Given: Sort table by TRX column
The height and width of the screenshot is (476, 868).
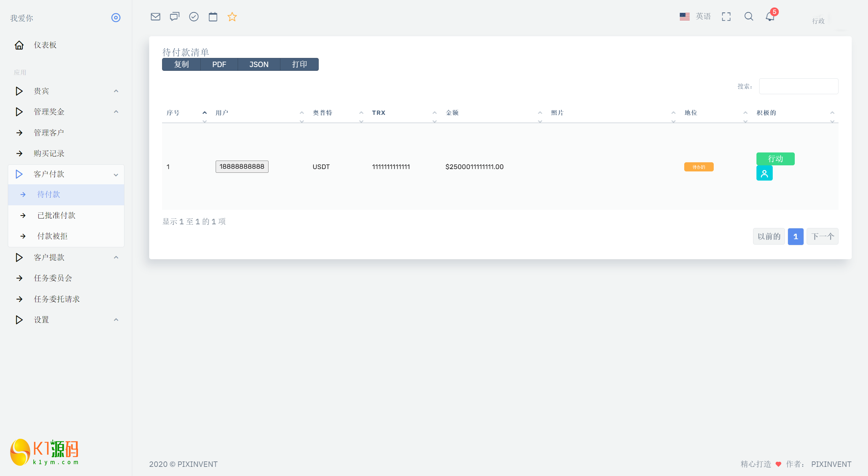Looking at the screenshot, I should 405,113.
